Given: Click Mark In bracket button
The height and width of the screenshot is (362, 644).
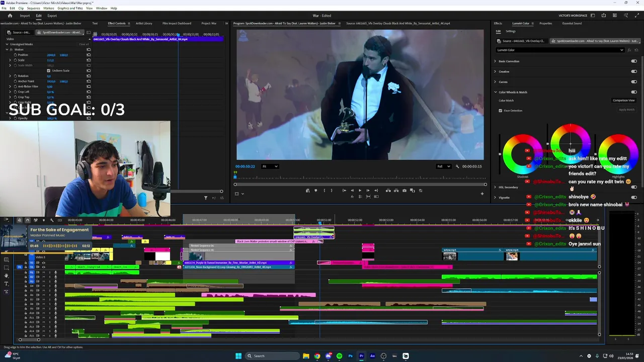Looking at the screenshot, I should [324, 191].
